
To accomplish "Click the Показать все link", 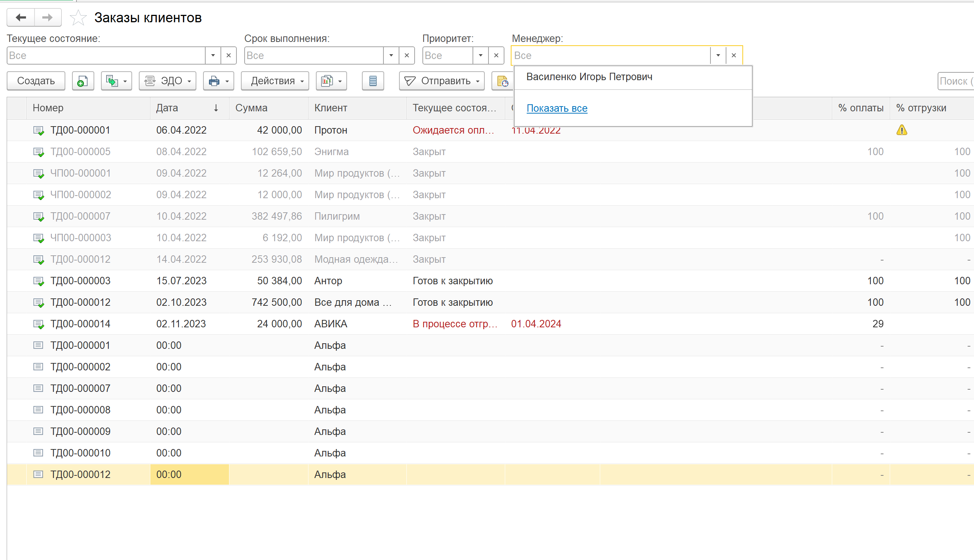I will pos(557,108).
